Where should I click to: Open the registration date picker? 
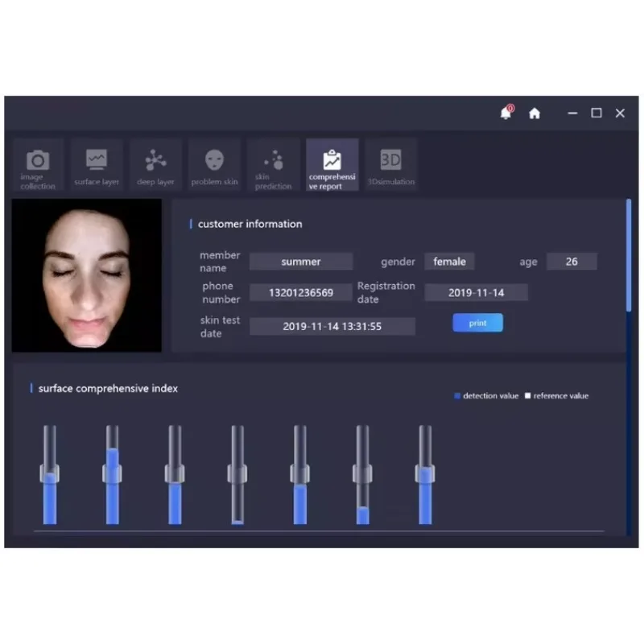click(477, 292)
